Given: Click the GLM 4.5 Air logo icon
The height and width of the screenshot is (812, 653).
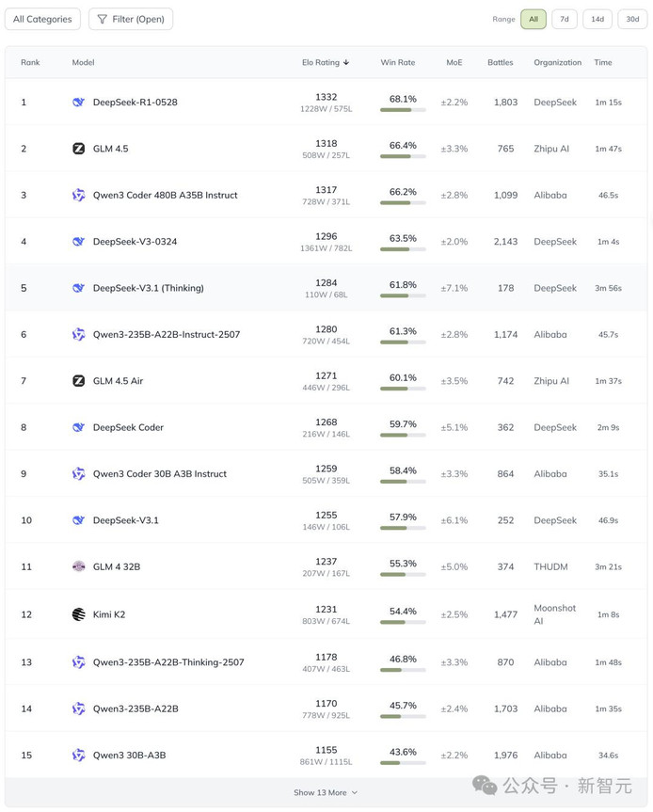Looking at the screenshot, I should [79, 381].
